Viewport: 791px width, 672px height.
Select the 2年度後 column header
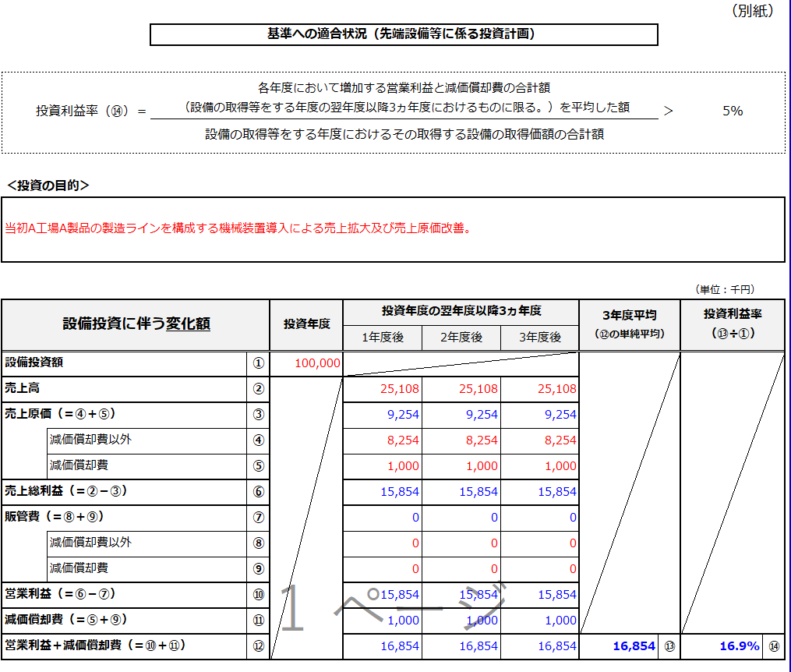[461, 338]
